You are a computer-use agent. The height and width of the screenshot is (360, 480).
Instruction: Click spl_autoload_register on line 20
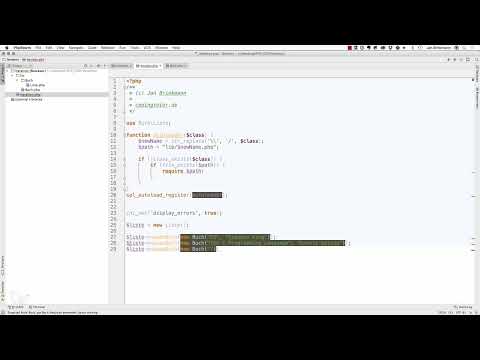coord(158,195)
